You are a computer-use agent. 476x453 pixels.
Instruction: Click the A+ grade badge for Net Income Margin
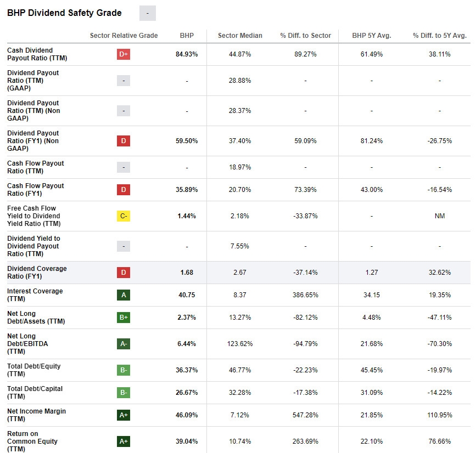coord(124,415)
